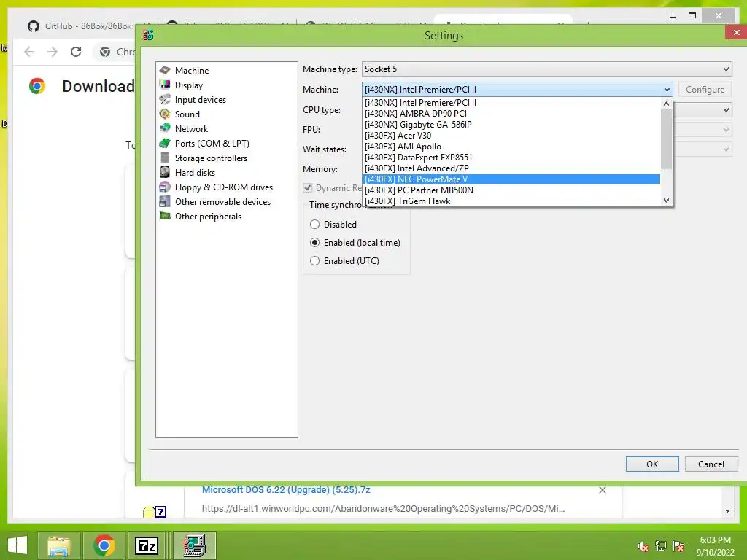This screenshot has height=560, width=747.
Task: Confirm settings with OK button
Action: pos(652,464)
